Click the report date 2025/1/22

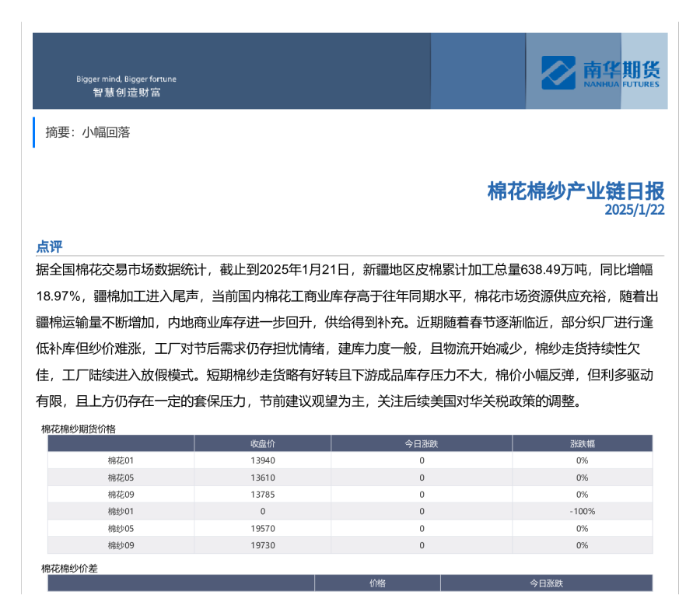click(634, 210)
